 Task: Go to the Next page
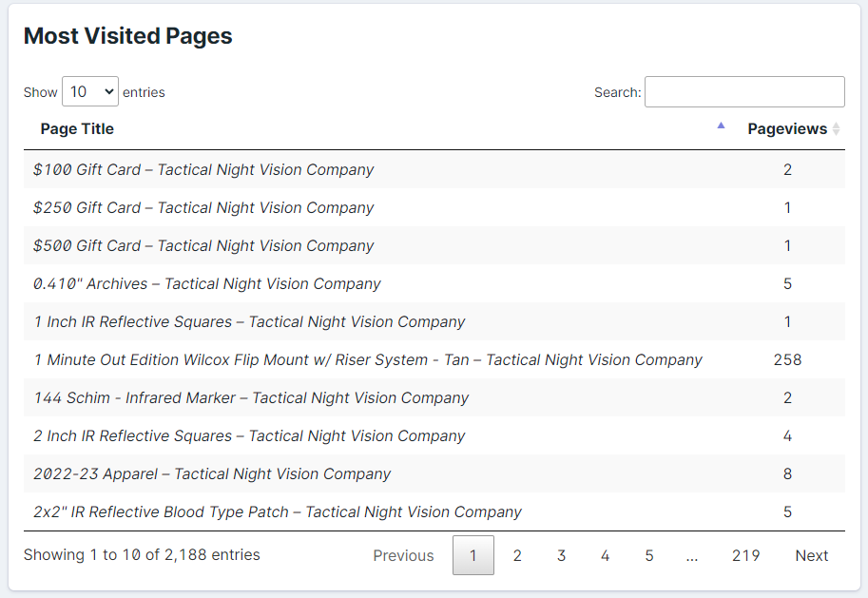pyautogui.click(x=812, y=555)
